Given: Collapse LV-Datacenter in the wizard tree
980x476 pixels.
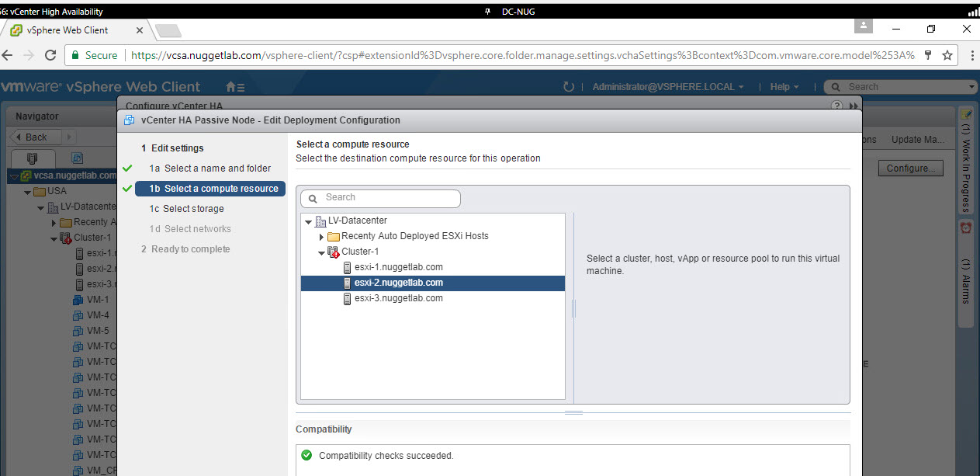Looking at the screenshot, I should click(309, 221).
